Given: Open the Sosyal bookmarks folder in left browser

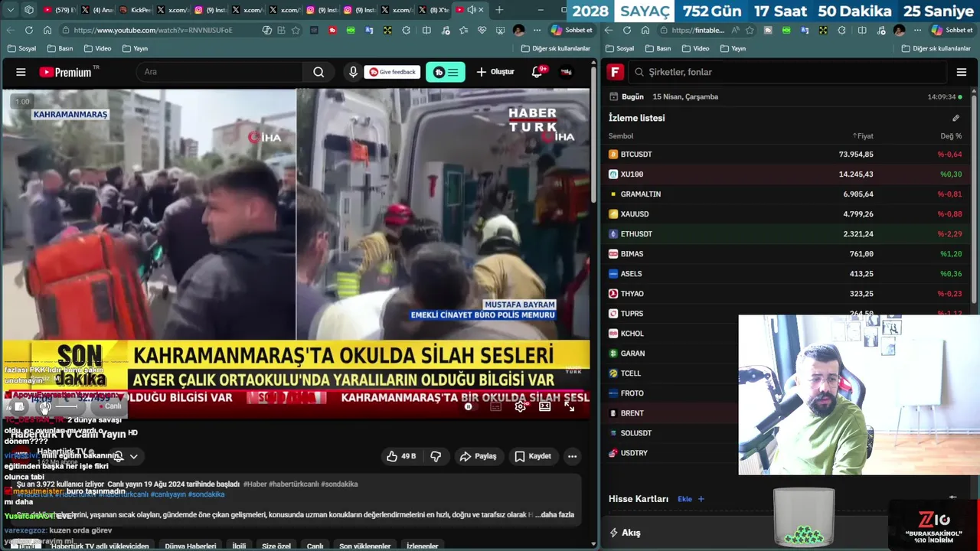Looking at the screenshot, I should point(21,48).
